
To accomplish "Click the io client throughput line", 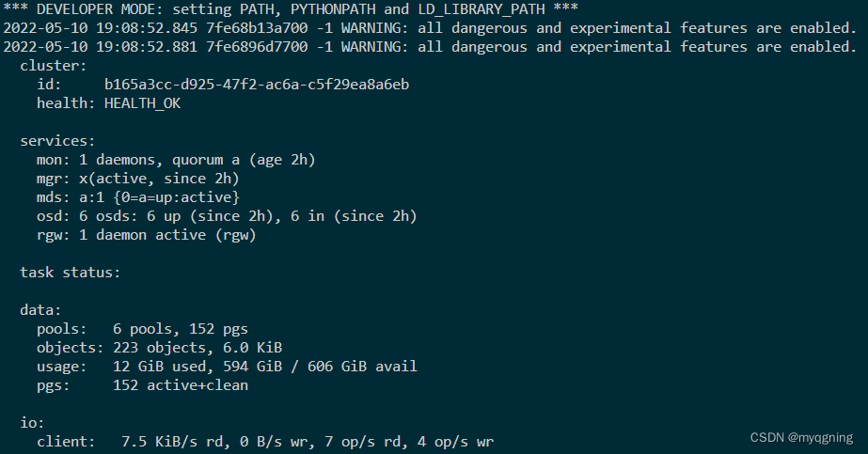I will point(265,441).
